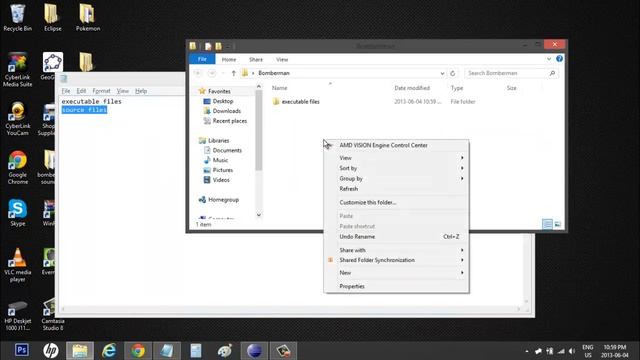Refresh the Bomberman address bar
This screenshot has height=360, width=640.
click(452, 73)
